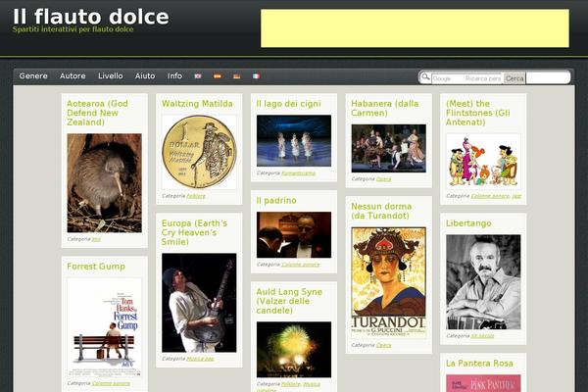Open the Colonne sonore category under Flintstones
The height and width of the screenshot is (392, 588).
coord(490,196)
